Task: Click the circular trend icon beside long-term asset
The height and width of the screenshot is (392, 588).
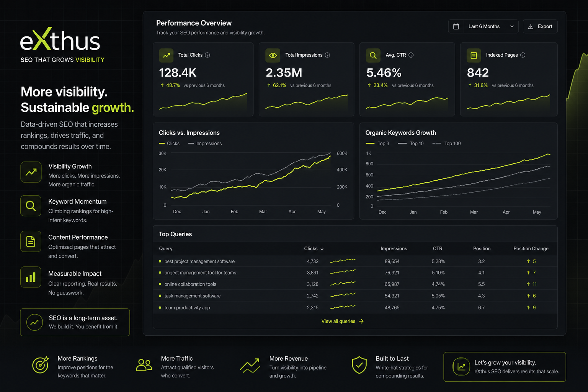Action: click(x=34, y=322)
